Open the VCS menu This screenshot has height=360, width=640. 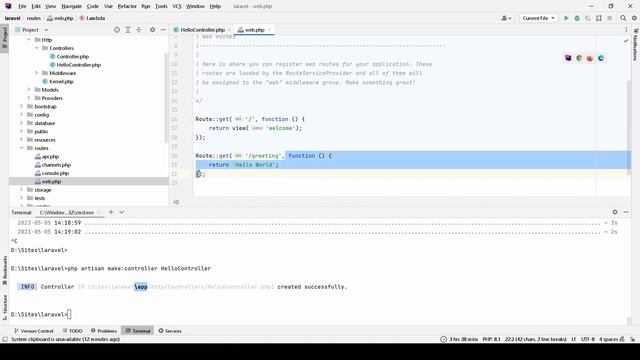(x=177, y=6)
